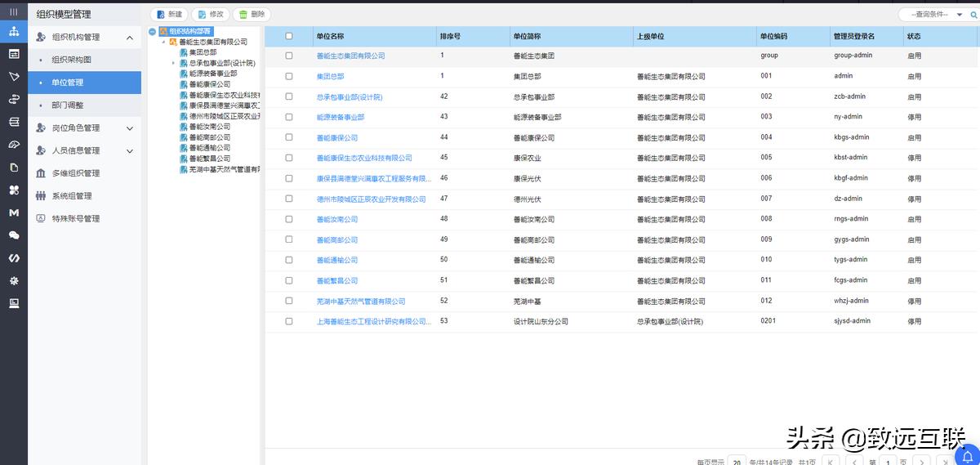Viewport: 980px width, 465px height.
Task: Open the gear settings icon in the left rail
Action: pos(14,280)
